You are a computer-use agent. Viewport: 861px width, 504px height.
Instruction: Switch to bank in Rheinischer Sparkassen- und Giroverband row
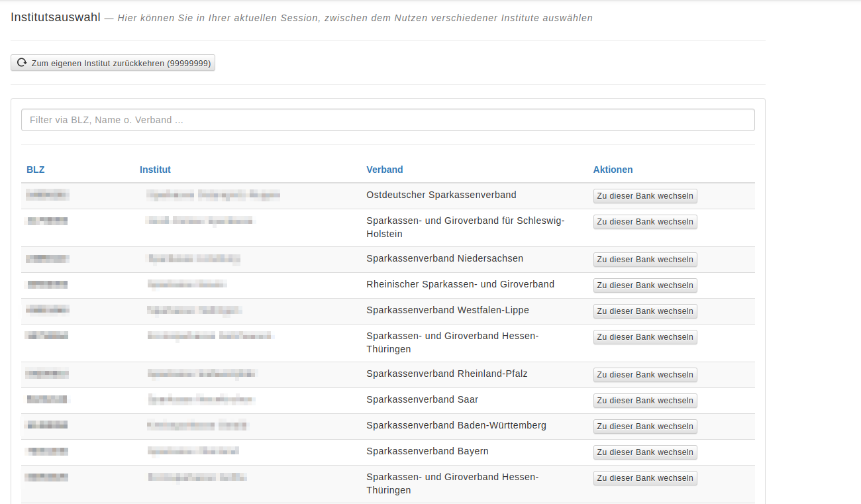pyautogui.click(x=645, y=285)
